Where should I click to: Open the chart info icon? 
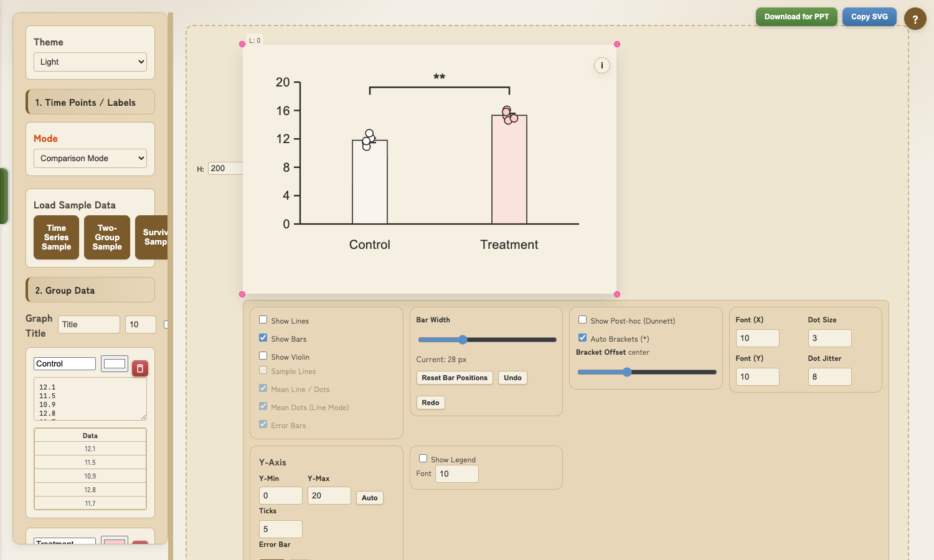coord(601,65)
